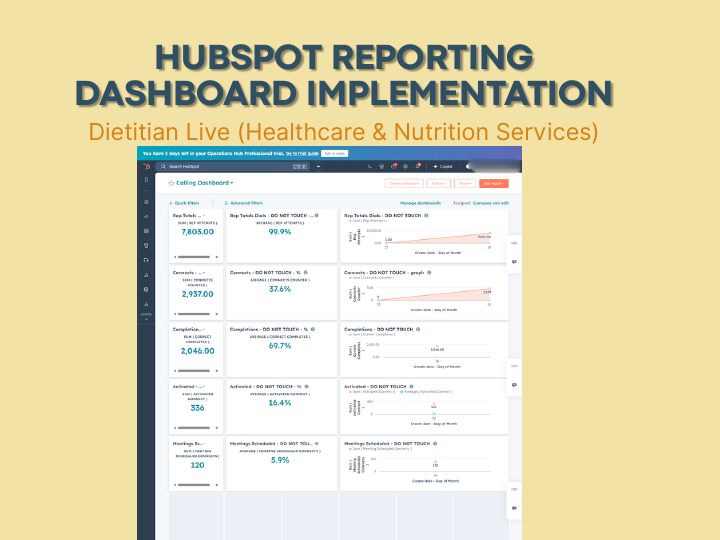The height and width of the screenshot is (540, 720).
Task: Click the 5.9% Meetings Scheduled average value
Action: [280, 460]
